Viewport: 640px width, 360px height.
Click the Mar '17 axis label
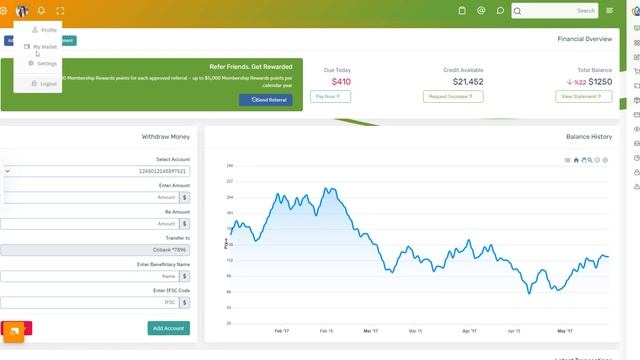(371, 331)
